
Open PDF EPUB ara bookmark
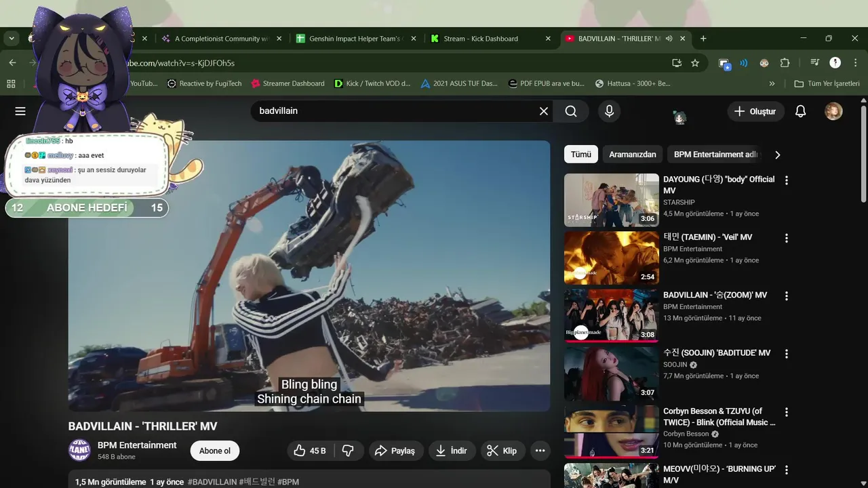pyautogui.click(x=546, y=83)
